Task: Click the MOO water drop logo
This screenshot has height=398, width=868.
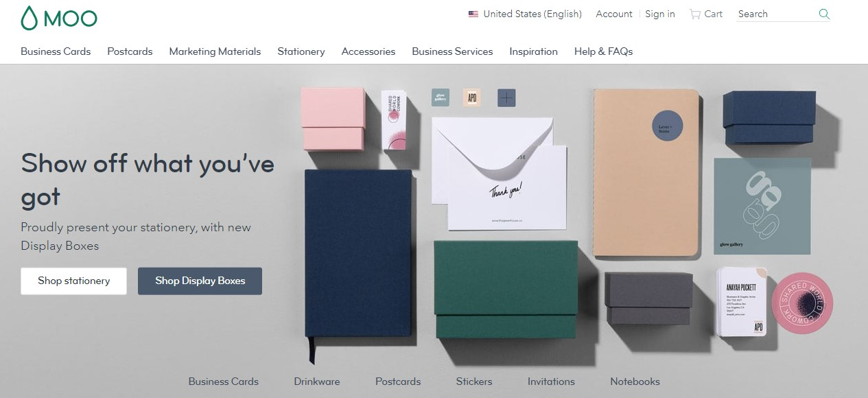Action: tap(30, 18)
